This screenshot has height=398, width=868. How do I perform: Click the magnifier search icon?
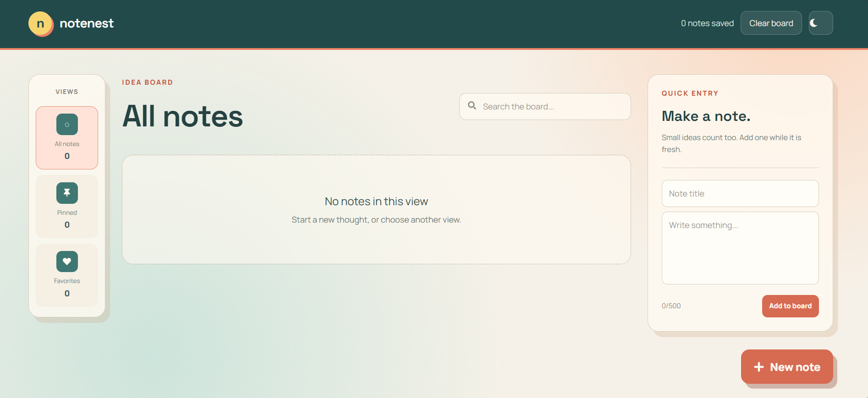[472, 106]
